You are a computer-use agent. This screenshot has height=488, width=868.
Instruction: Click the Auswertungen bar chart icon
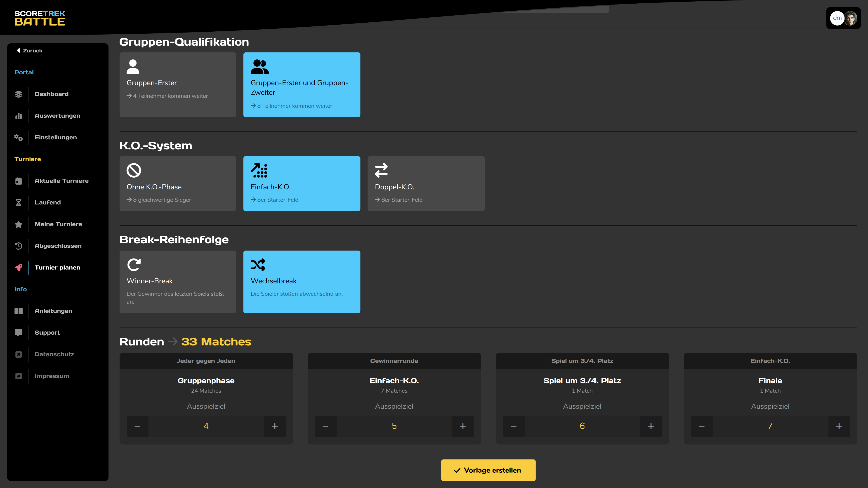pyautogui.click(x=19, y=116)
